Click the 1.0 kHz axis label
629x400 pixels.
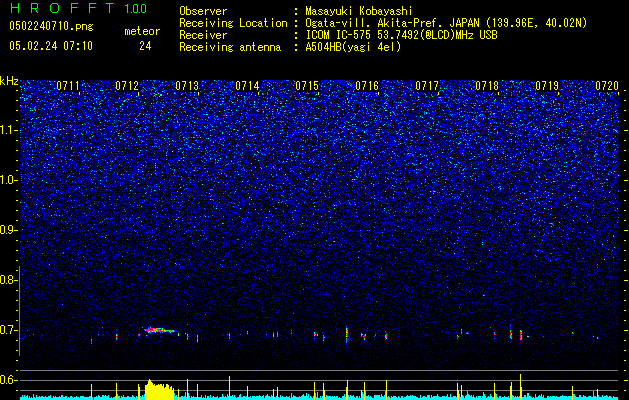click(6, 180)
